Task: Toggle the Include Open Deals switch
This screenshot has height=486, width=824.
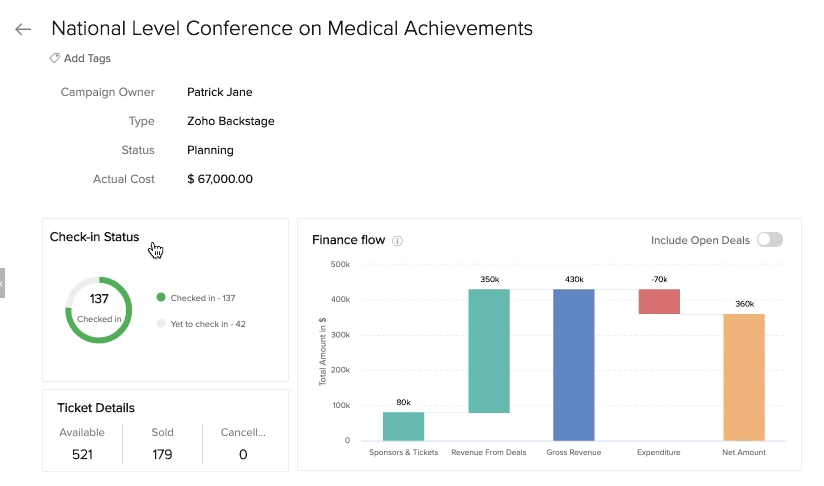Action: pos(769,240)
